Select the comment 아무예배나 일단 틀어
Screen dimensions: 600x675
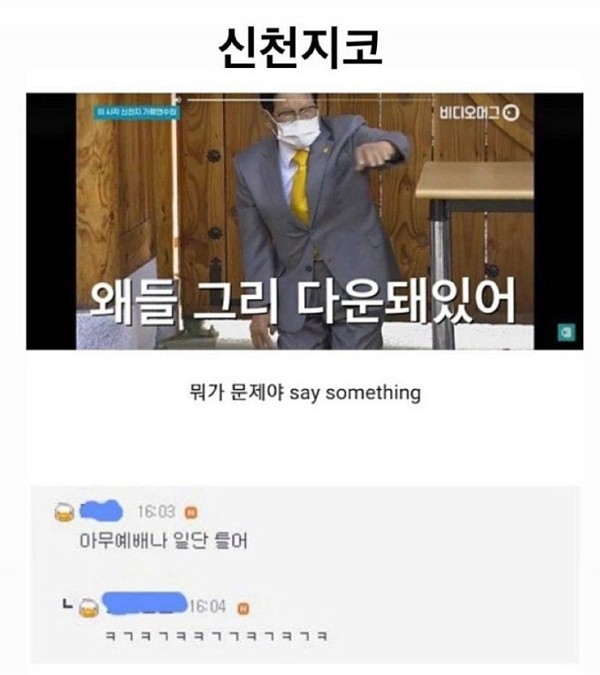click(164, 541)
